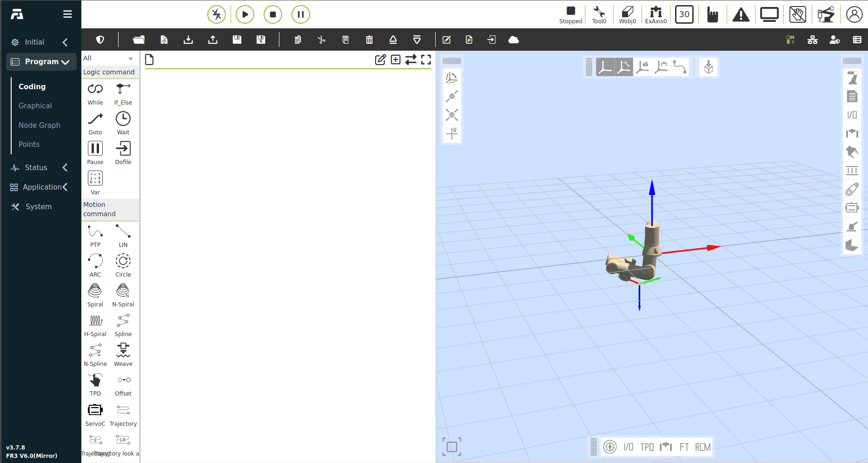Screen dimensions: 868x463
Task: Toggle the fullscreen program editor icon
Action: [426, 60]
